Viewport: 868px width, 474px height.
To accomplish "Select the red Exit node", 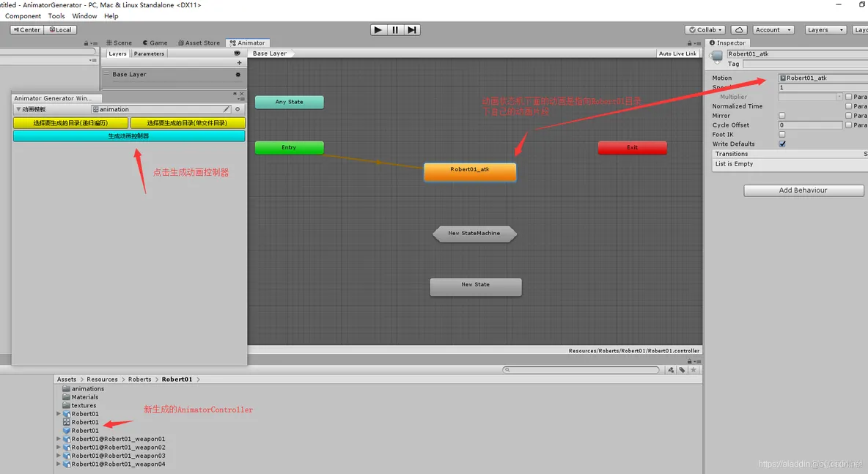I will (632, 148).
